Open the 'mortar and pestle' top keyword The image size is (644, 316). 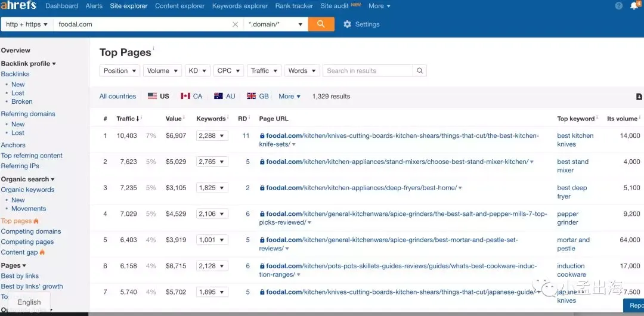[573, 244]
